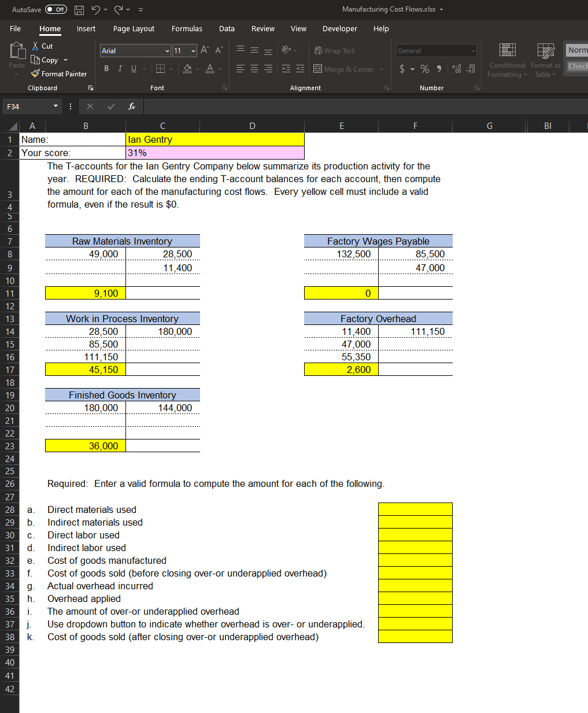Click the Fill Color swatch
This screenshot has height=713, width=588.
[x=187, y=68]
